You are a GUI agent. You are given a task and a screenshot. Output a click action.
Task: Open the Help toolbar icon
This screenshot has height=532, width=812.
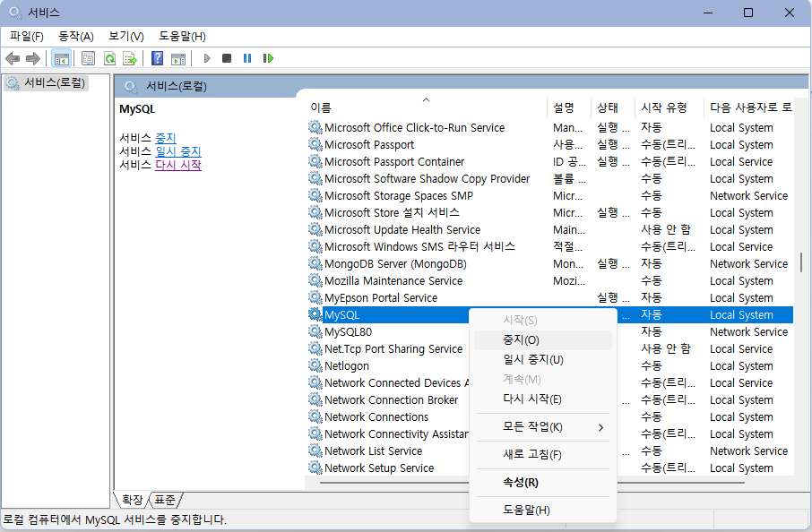pyautogui.click(x=157, y=58)
